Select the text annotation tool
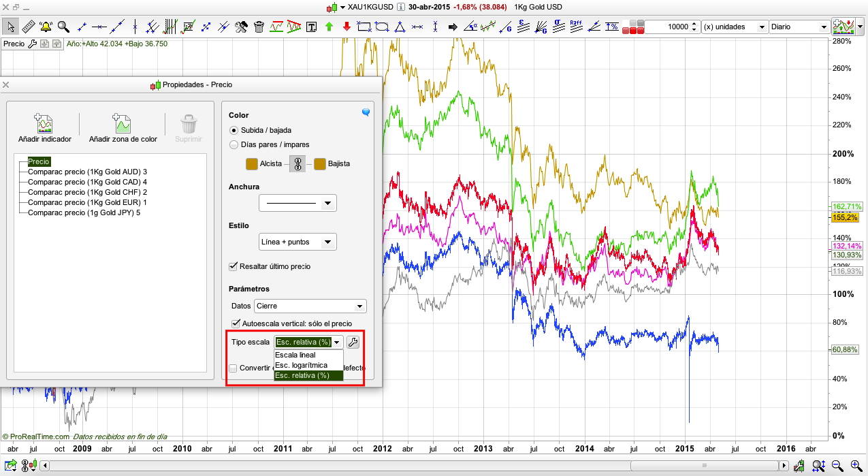The height and width of the screenshot is (476, 868). [312, 27]
